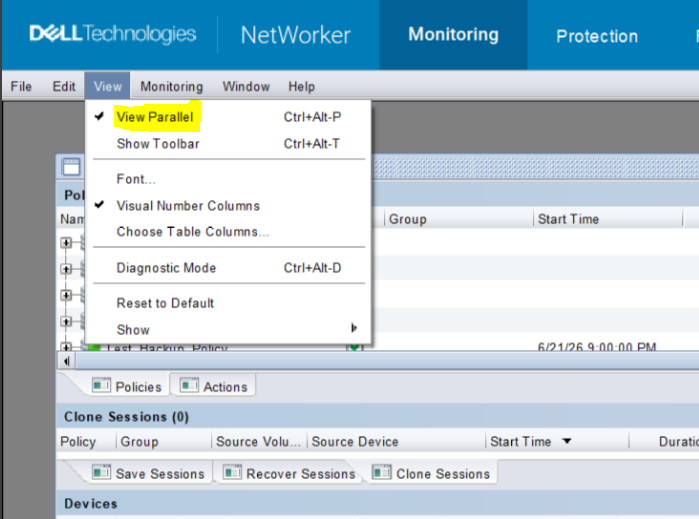
Task: Click the Clone Sessions (0) header
Action: point(126,417)
